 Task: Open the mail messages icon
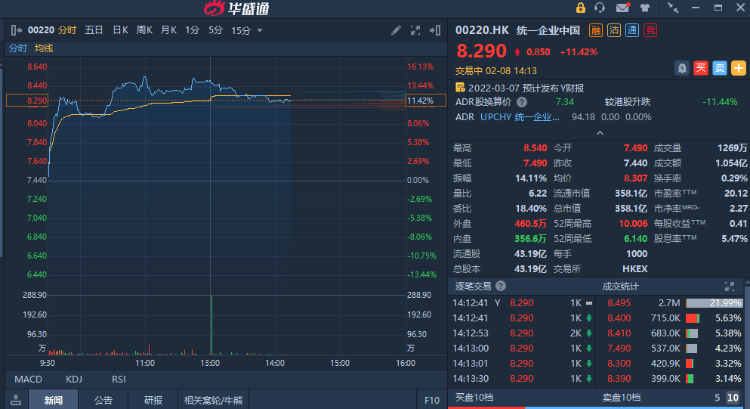tap(623, 8)
